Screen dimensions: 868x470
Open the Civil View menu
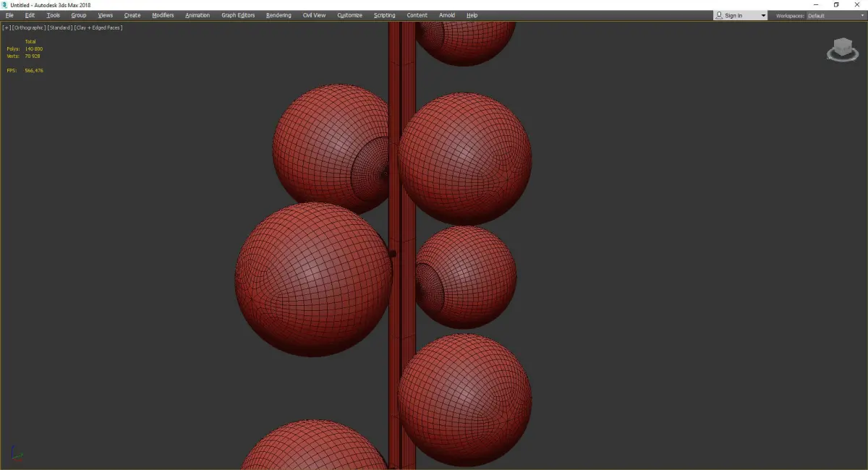(x=314, y=15)
